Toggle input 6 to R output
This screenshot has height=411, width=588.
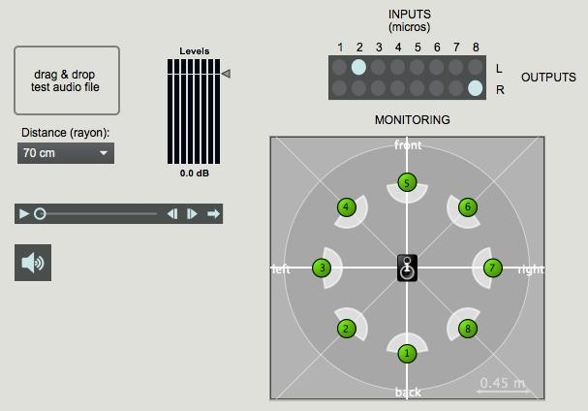tap(436, 88)
